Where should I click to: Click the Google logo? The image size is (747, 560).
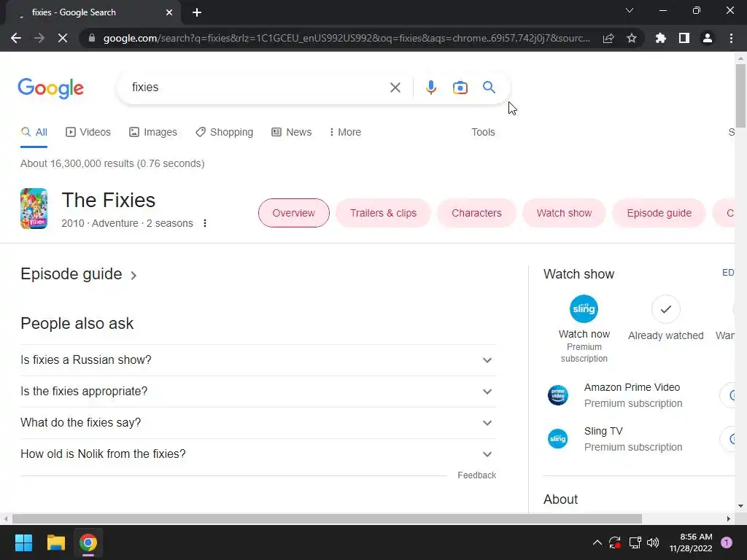pos(50,88)
